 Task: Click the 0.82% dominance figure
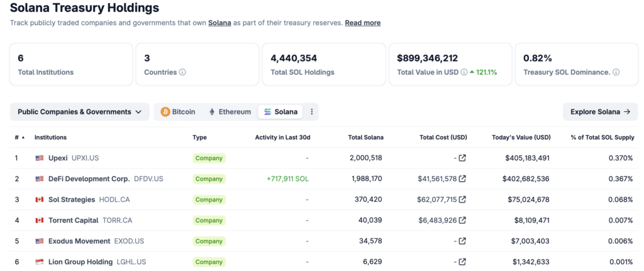(x=538, y=58)
